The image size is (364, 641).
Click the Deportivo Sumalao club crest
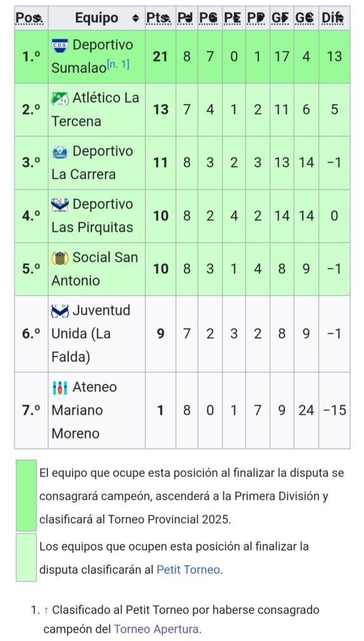click(x=60, y=45)
